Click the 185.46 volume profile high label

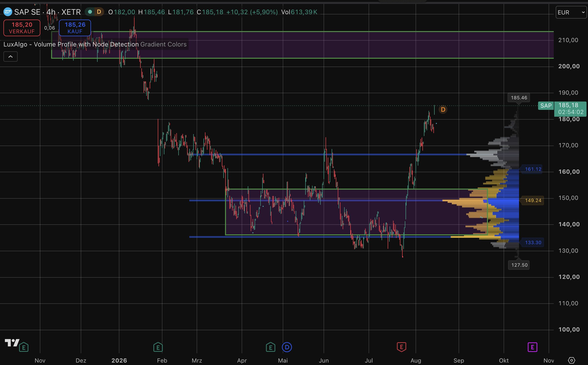click(519, 98)
